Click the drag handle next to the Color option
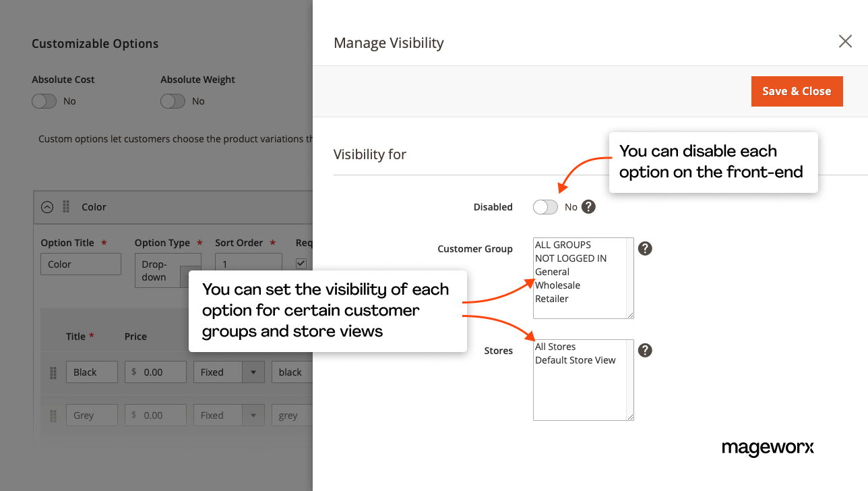This screenshot has width=868, height=491. click(x=65, y=207)
